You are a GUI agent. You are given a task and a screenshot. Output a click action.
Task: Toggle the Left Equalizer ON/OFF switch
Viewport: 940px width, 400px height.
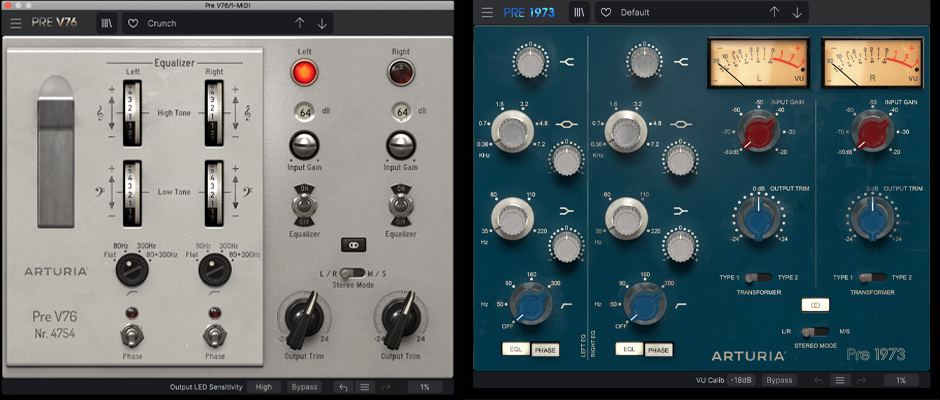pyautogui.click(x=303, y=204)
